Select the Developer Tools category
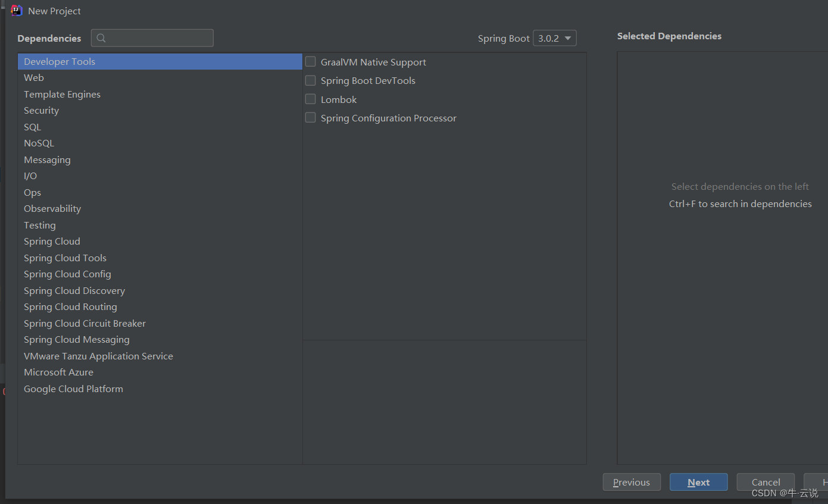 click(x=160, y=61)
